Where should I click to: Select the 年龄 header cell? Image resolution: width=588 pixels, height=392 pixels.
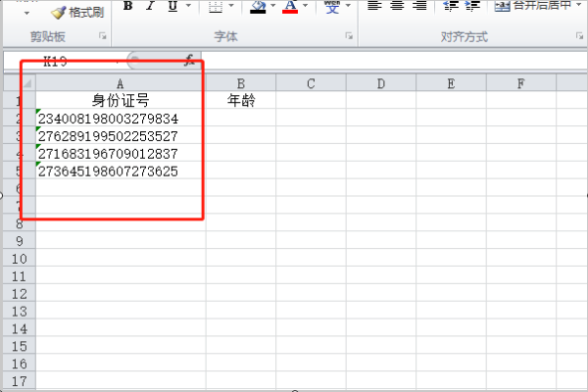tap(241, 100)
